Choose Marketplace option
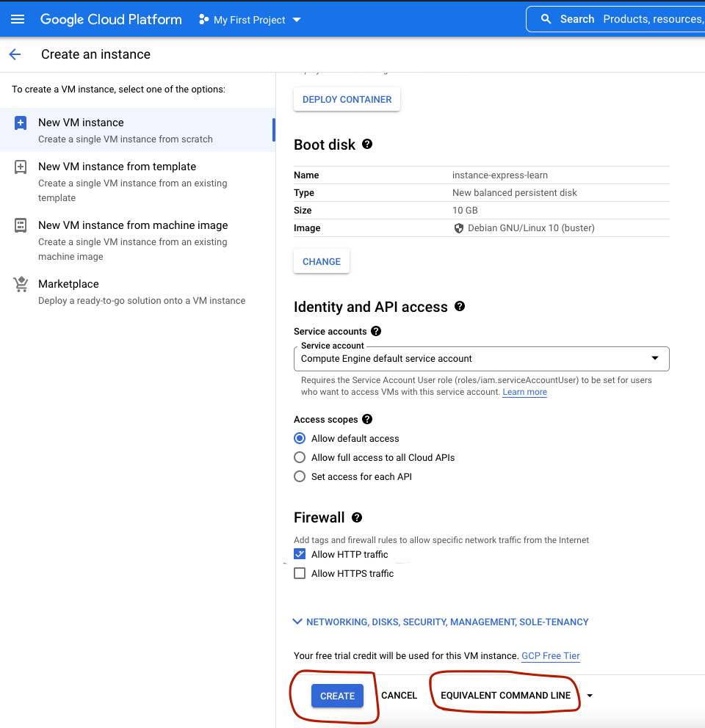Viewport: 705px width, 728px height. click(x=137, y=291)
